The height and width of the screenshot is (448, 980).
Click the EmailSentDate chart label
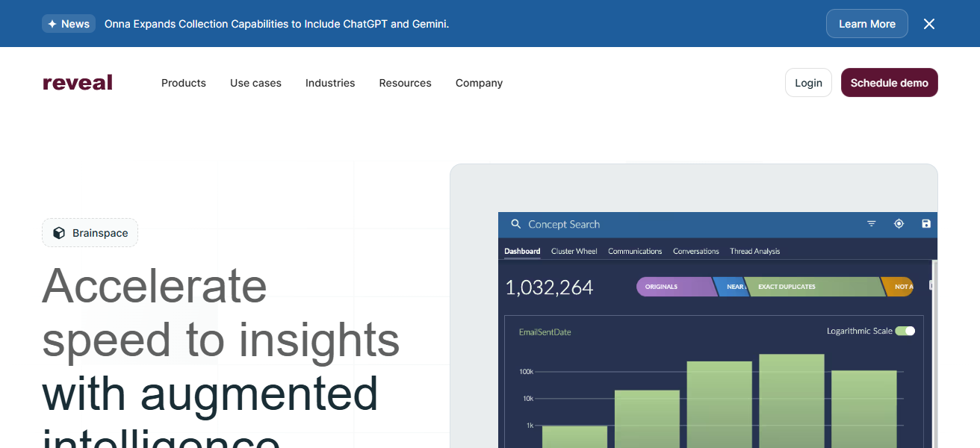click(x=545, y=332)
